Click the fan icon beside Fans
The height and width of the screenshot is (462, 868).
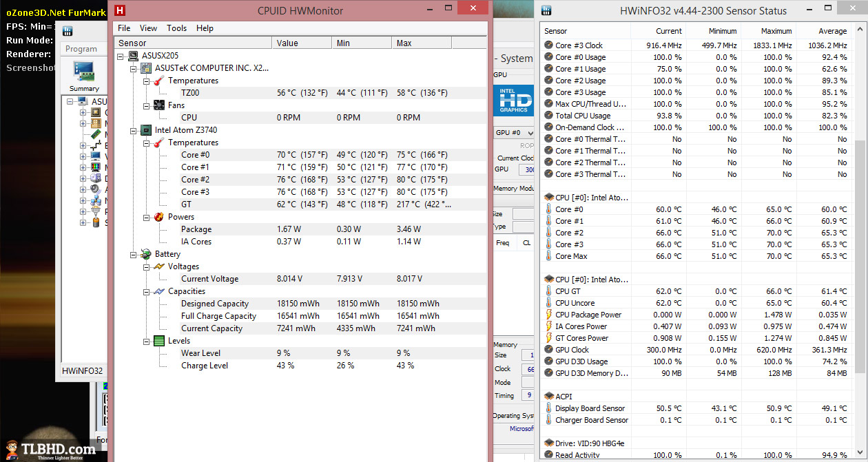click(158, 105)
